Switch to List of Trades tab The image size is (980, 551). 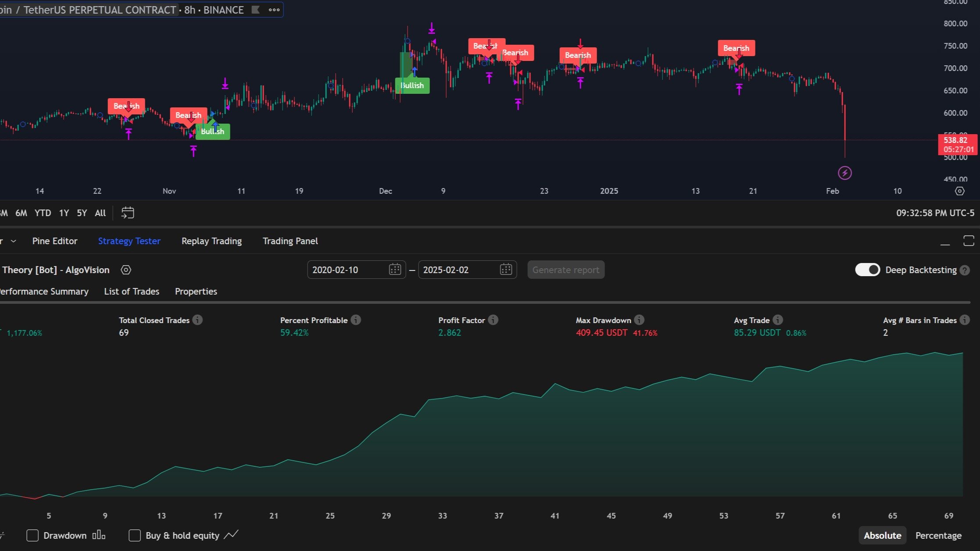click(132, 291)
